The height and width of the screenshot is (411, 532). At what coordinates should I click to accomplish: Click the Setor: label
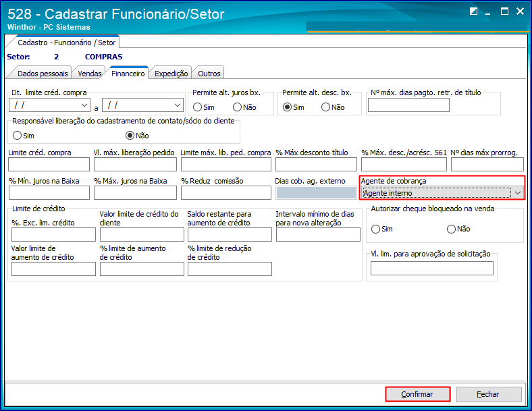[x=18, y=57]
